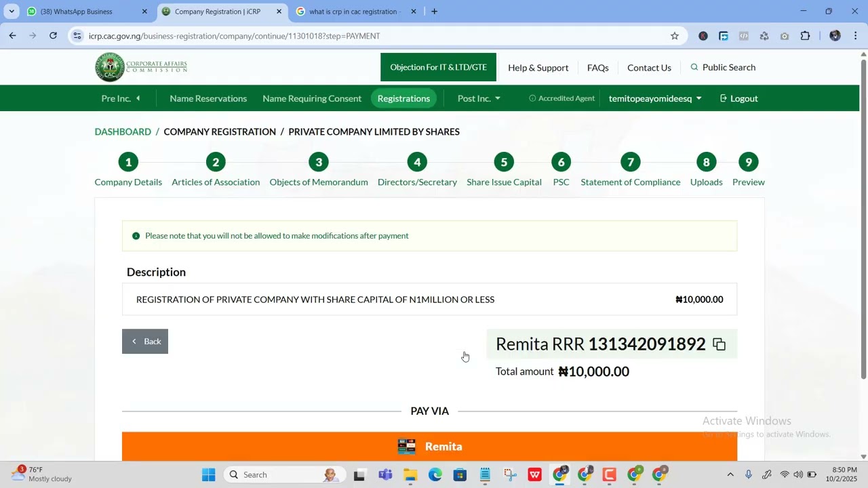Open the clock showing 8:50 PM
The image size is (868, 488).
841,474
